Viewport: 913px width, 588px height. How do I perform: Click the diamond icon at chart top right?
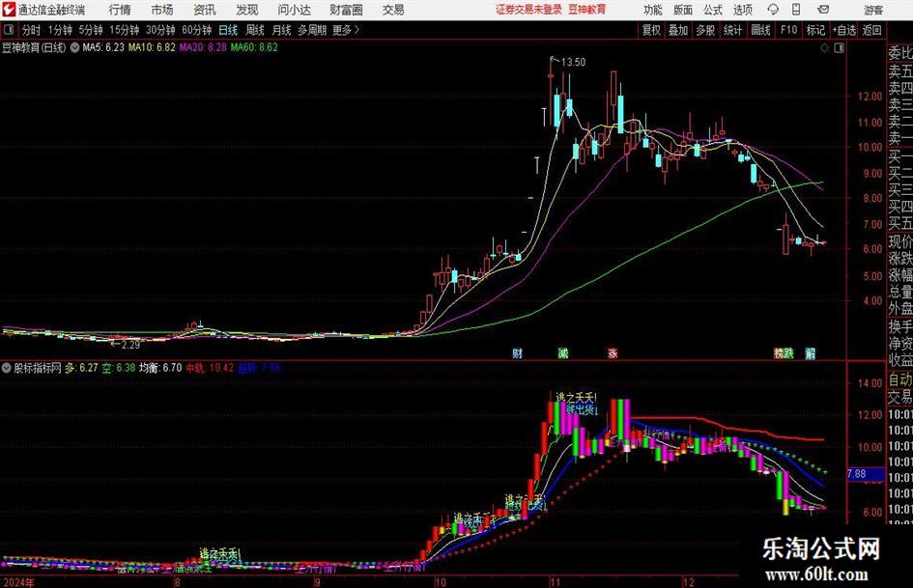point(824,48)
